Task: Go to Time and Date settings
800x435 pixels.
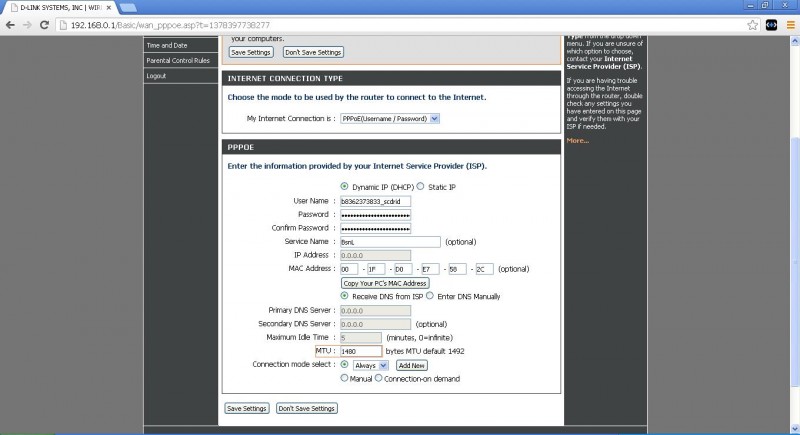Action: (x=167, y=45)
